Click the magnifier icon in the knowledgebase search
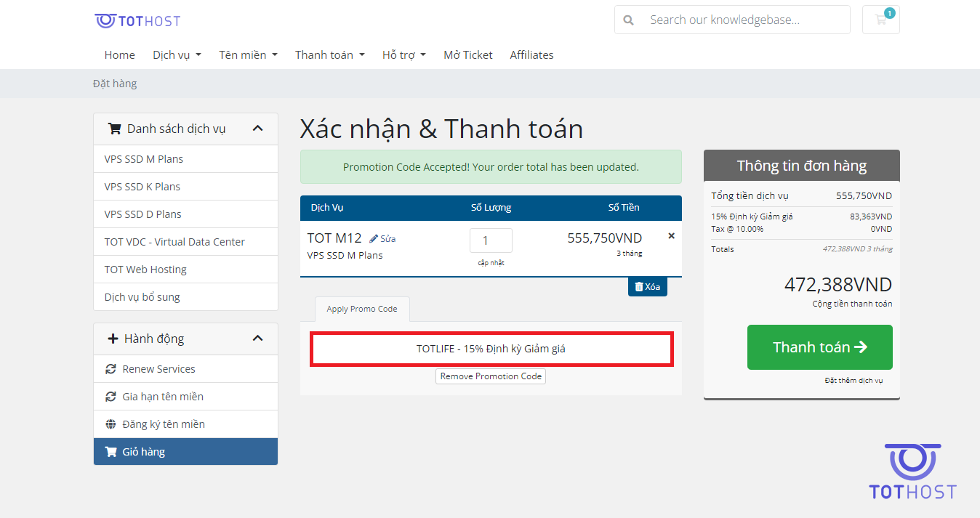 point(628,20)
